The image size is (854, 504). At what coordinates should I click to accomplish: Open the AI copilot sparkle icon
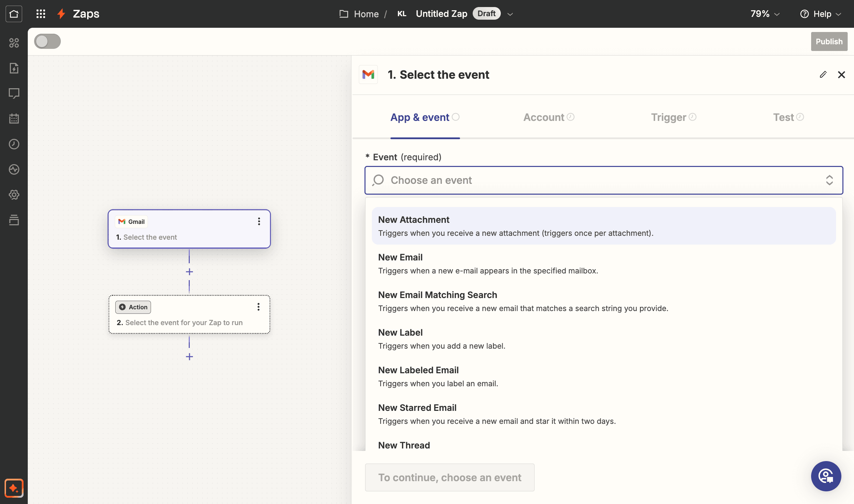pos(14,488)
